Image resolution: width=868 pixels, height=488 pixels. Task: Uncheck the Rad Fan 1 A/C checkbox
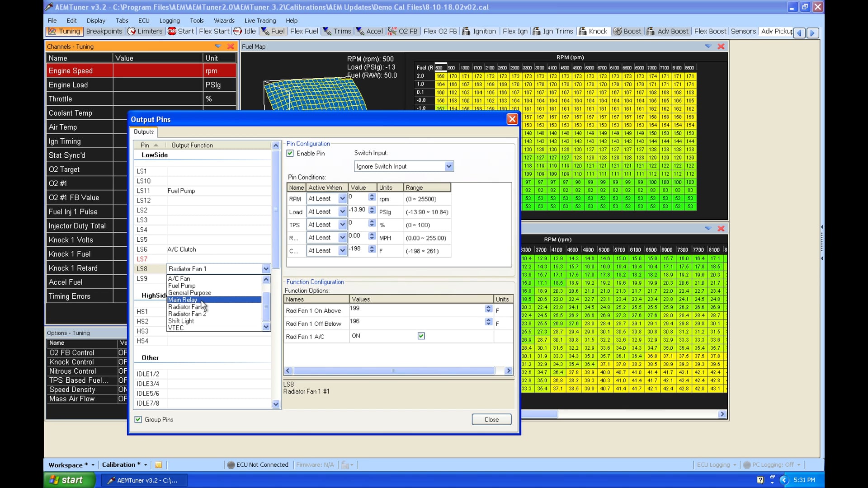pyautogui.click(x=421, y=336)
